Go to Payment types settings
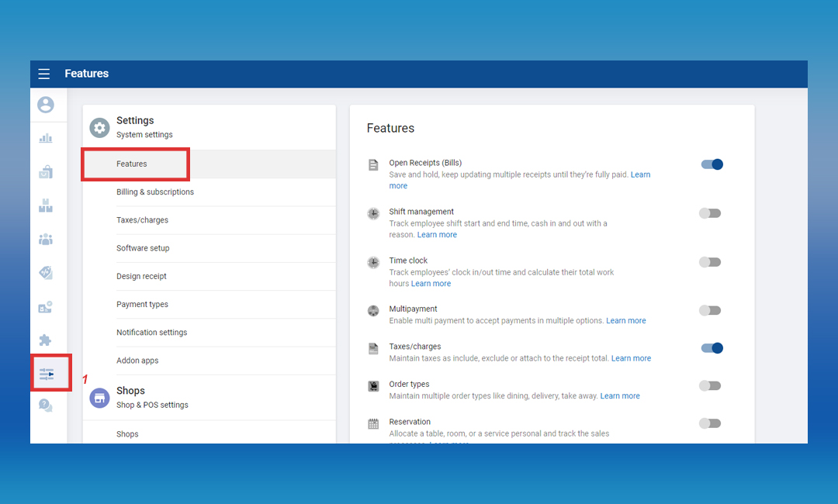 tap(142, 305)
